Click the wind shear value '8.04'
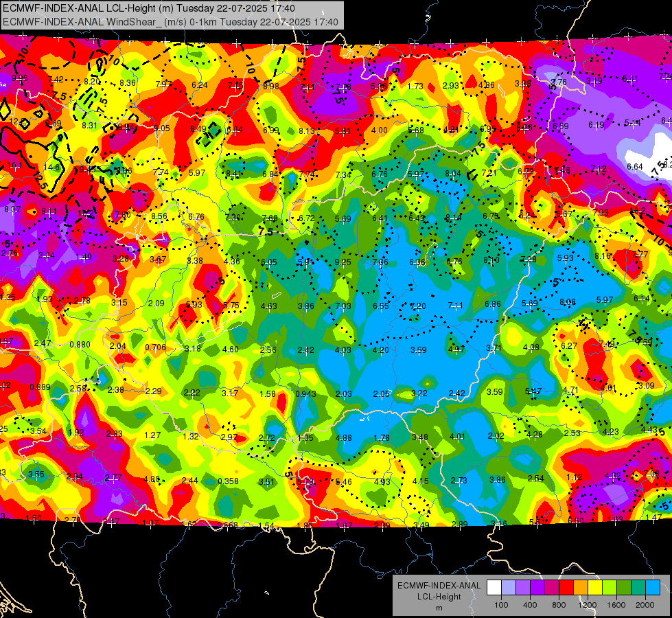 453,173
